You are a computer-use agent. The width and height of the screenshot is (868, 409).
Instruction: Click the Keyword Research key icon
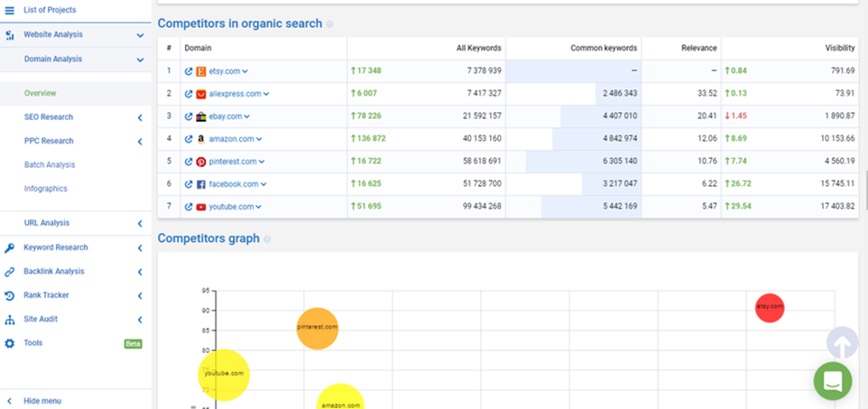[9, 247]
